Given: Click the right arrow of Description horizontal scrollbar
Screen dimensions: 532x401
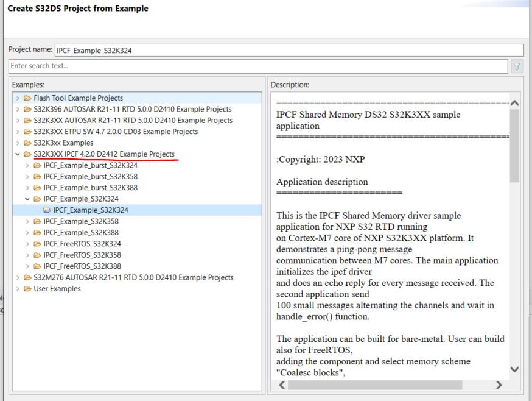Looking at the screenshot, I should point(498,386).
